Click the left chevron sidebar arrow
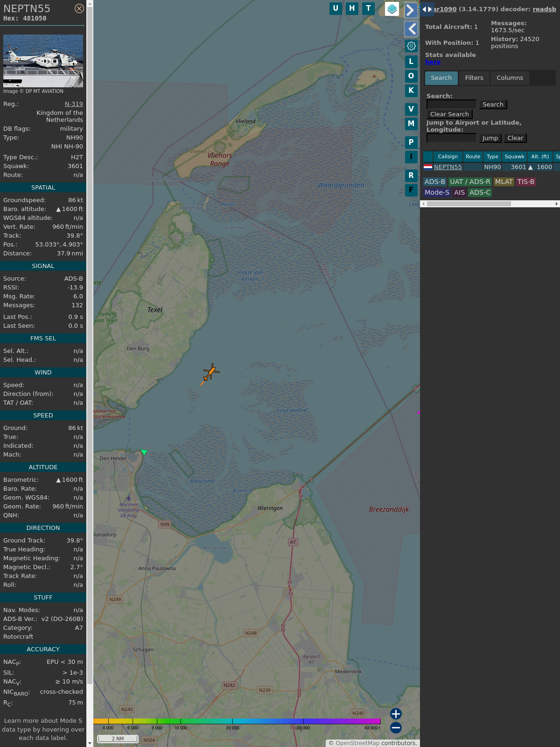The image size is (560, 747). pos(411,29)
